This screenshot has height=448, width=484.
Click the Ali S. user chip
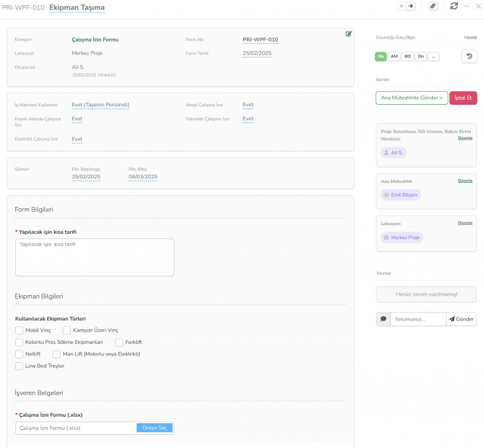(393, 153)
